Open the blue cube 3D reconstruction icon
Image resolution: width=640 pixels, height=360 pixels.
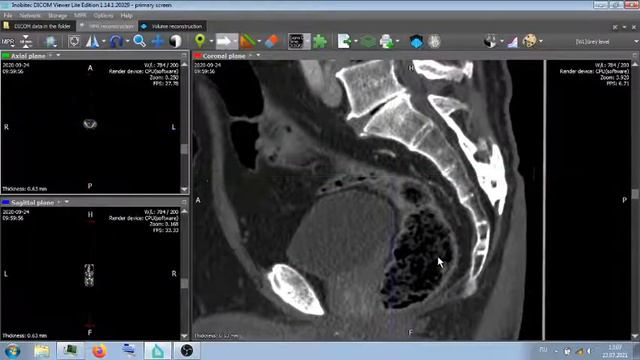click(416, 41)
